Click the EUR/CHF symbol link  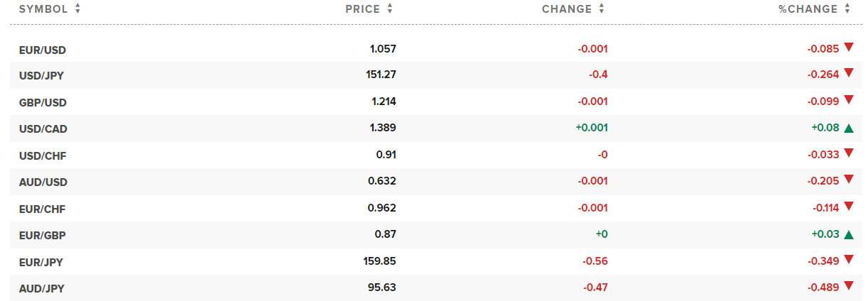[43, 209]
